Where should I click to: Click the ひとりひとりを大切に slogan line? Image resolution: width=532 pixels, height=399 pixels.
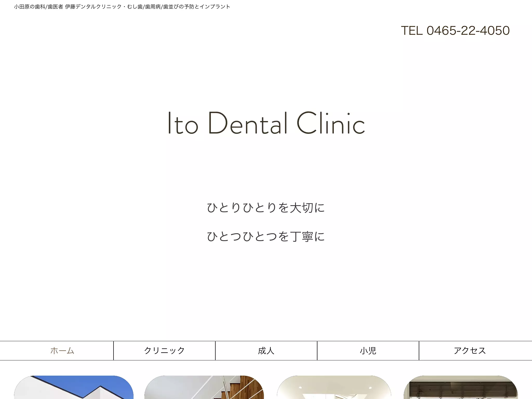[266, 208]
